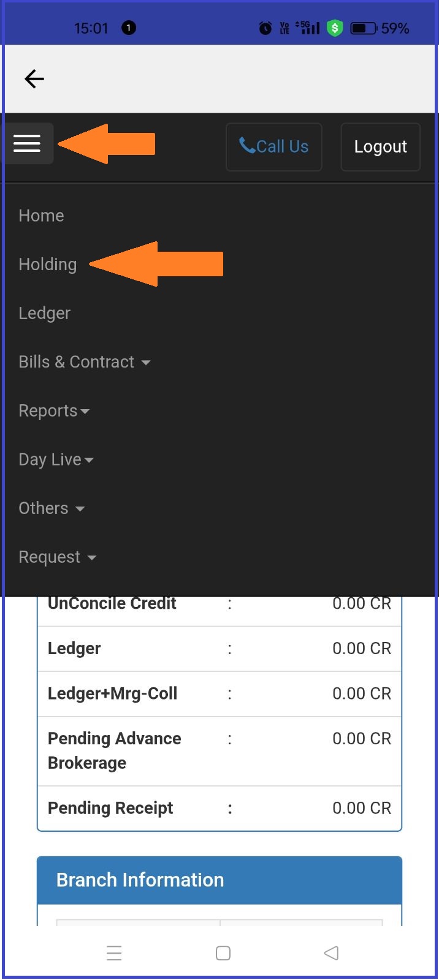439x980 pixels.
Task: Open the Day Live dropdown
Action: tap(56, 459)
